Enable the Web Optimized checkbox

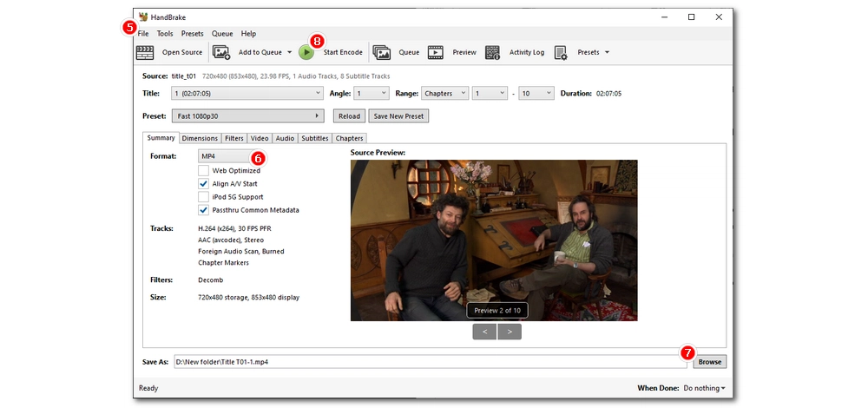pyautogui.click(x=203, y=170)
